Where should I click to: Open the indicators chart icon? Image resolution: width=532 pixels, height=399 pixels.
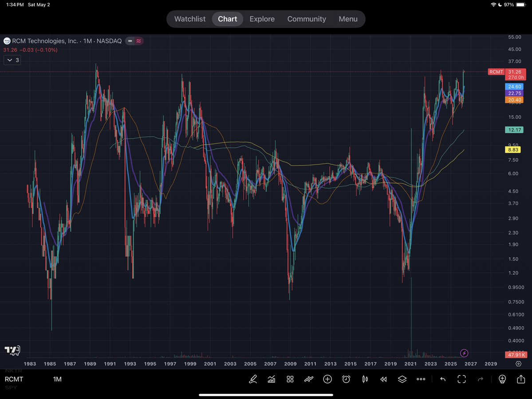[x=272, y=379]
